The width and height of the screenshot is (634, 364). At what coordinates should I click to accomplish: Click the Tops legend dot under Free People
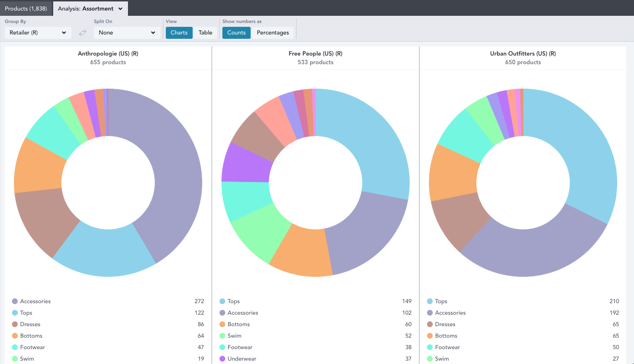(x=222, y=301)
